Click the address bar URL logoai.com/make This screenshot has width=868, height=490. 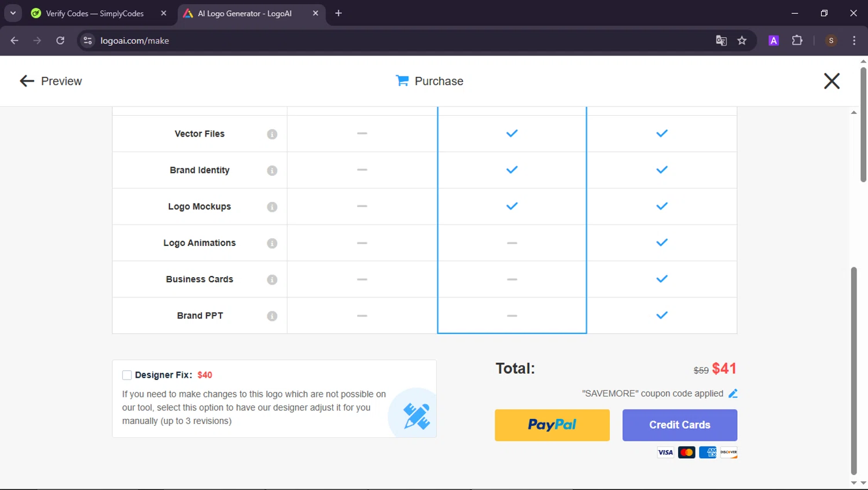135,40
